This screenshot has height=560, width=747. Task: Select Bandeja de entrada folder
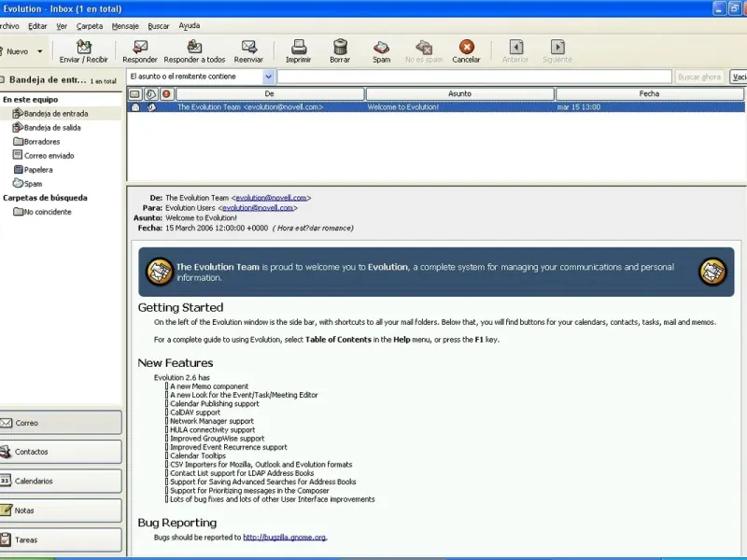pyautogui.click(x=56, y=114)
